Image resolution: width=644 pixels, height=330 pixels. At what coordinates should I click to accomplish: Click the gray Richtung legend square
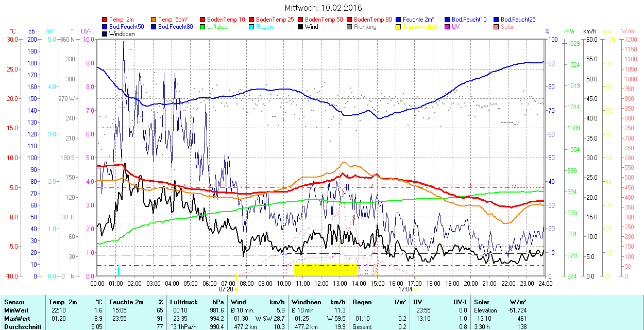[349, 27]
